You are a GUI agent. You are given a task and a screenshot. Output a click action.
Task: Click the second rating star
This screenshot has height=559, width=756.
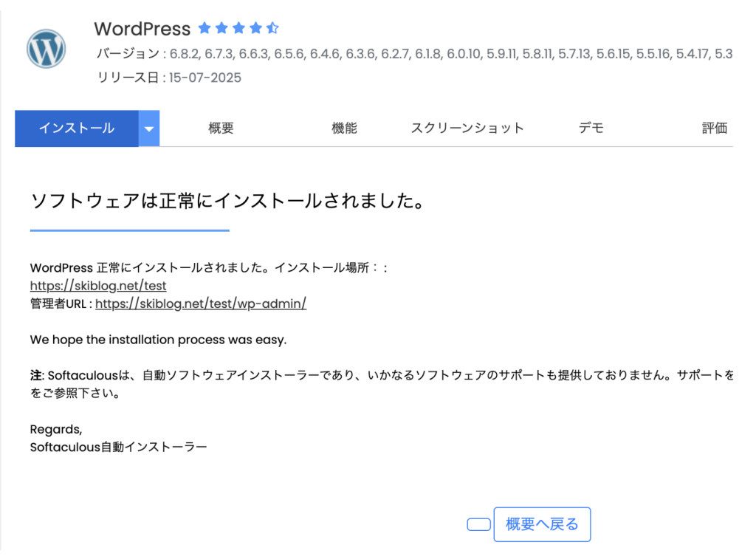[221, 29]
